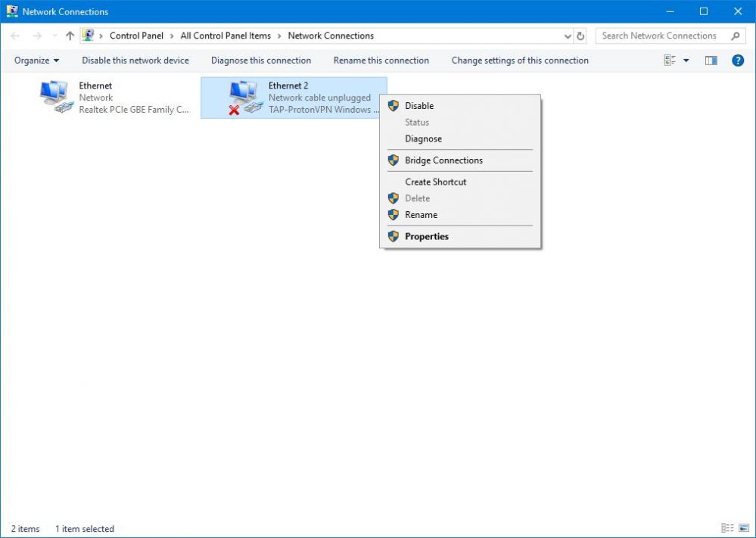Select Disable from the context menu
Viewport: 756px width, 538px height.
tap(419, 106)
